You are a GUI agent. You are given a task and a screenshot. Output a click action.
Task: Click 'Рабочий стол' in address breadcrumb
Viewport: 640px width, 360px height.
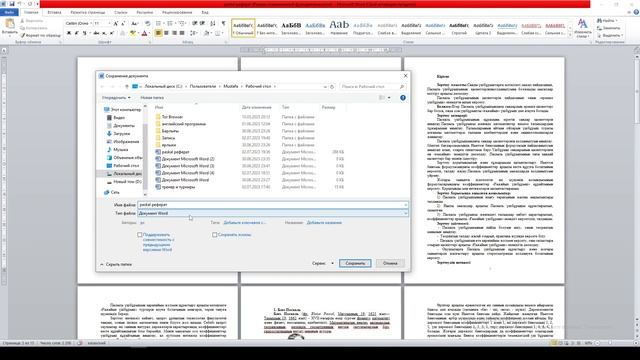258,87
